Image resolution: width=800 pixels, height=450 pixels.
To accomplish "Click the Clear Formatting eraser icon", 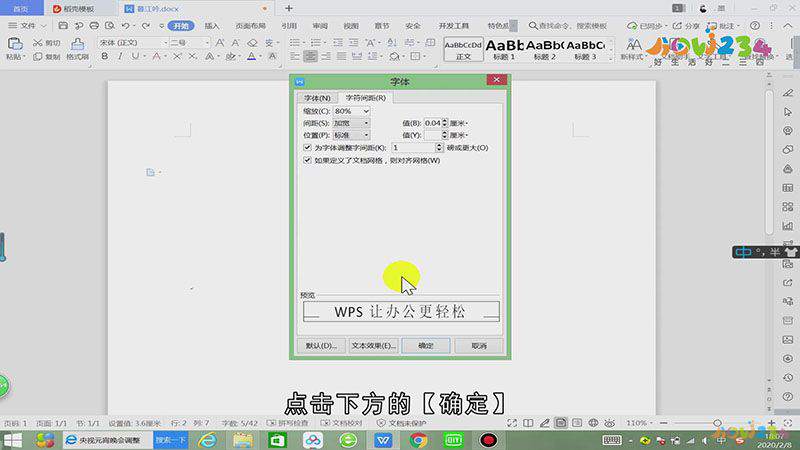I will point(252,43).
